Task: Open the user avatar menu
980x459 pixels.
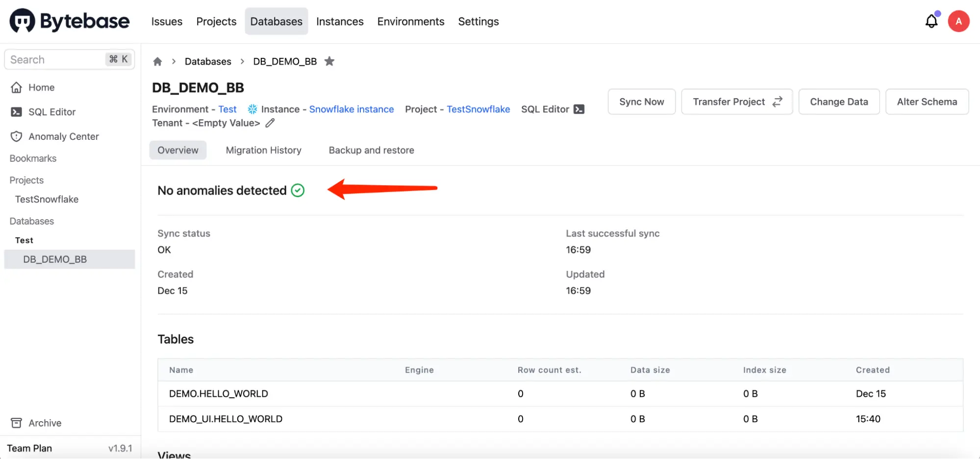Action: [x=958, y=21]
